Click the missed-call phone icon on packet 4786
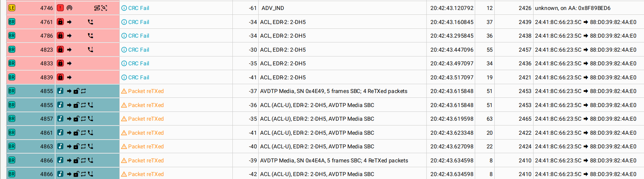The height and width of the screenshot is (179, 644). pyautogui.click(x=91, y=36)
